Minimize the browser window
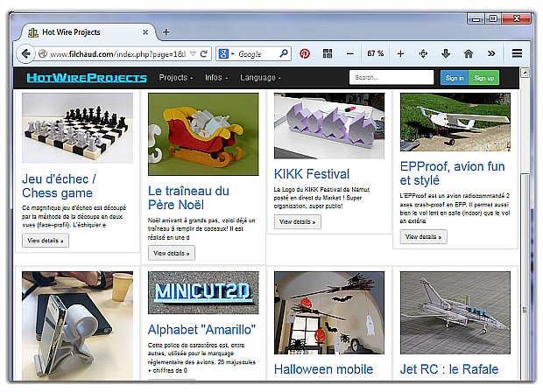The height and width of the screenshot is (392, 543). tap(476, 18)
